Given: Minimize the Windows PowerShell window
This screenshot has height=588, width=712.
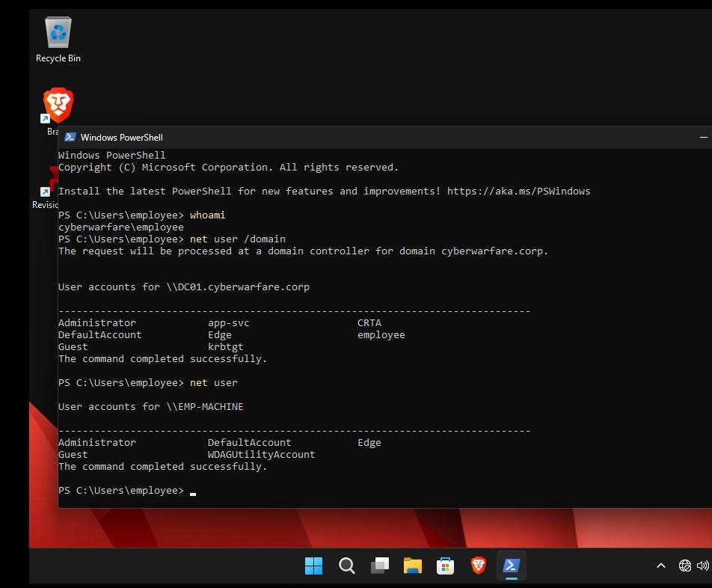Looking at the screenshot, I should [x=704, y=138].
